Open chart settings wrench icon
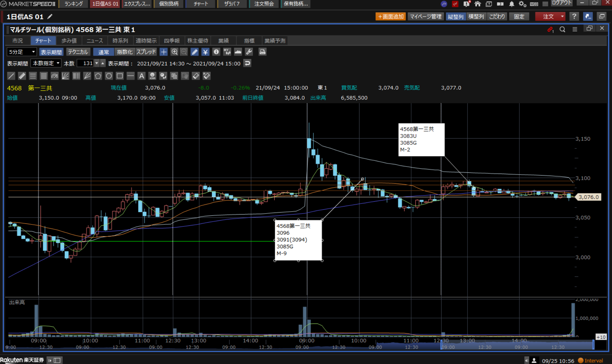This screenshot has height=364, width=612. 249,52
